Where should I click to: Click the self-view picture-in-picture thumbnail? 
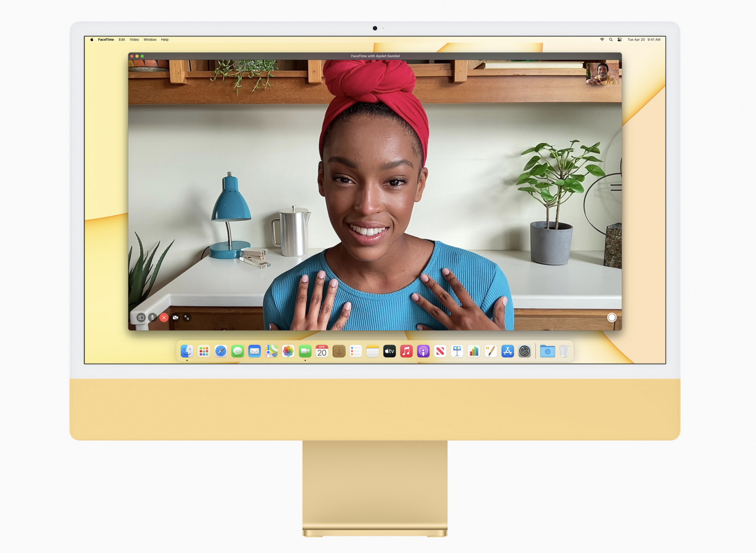click(602, 73)
